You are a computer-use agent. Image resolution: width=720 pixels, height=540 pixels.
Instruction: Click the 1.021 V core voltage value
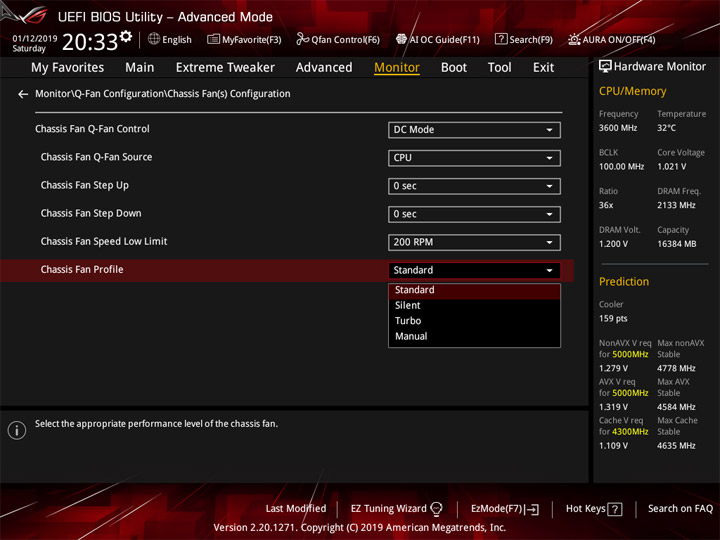coord(671,167)
